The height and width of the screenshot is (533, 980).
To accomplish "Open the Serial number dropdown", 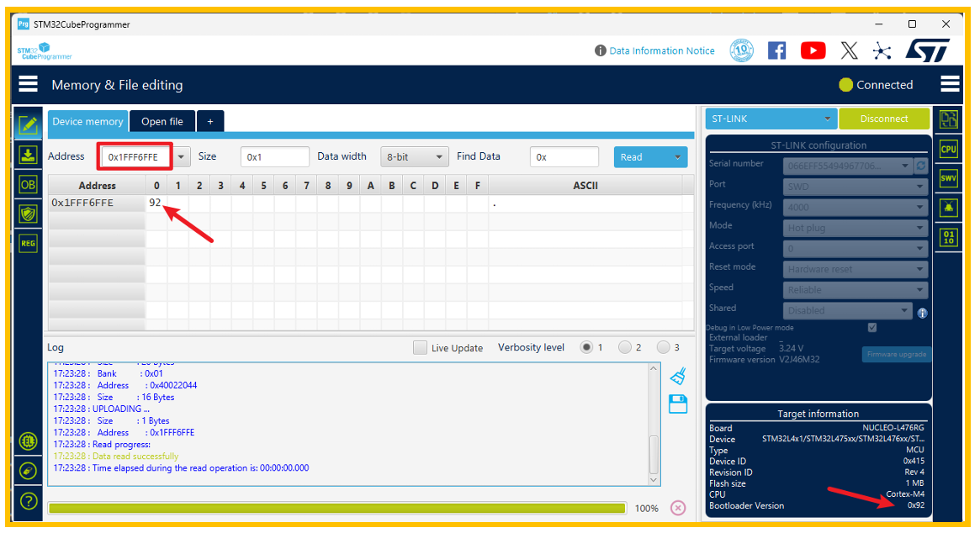I will (848, 166).
